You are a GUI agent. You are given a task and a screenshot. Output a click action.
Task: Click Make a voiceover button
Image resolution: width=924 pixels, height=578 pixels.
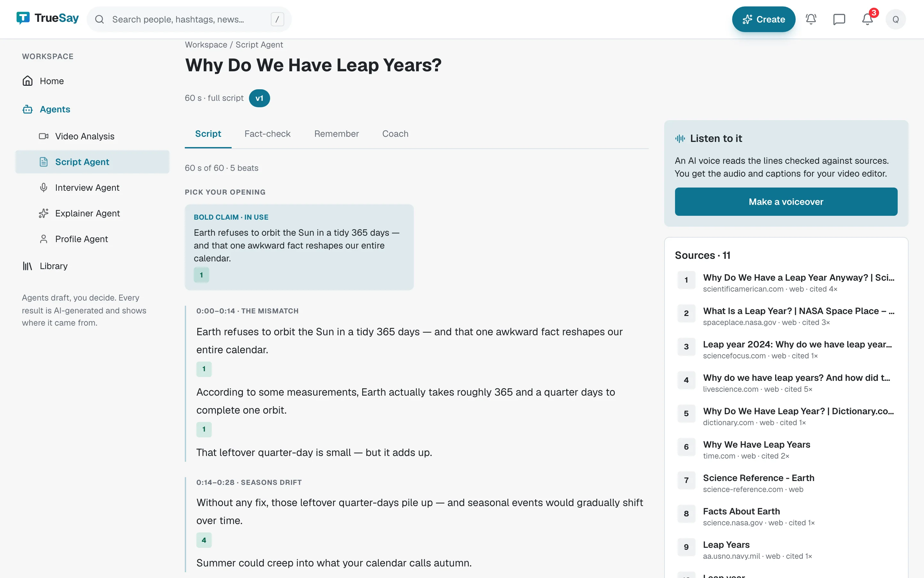coord(786,202)
